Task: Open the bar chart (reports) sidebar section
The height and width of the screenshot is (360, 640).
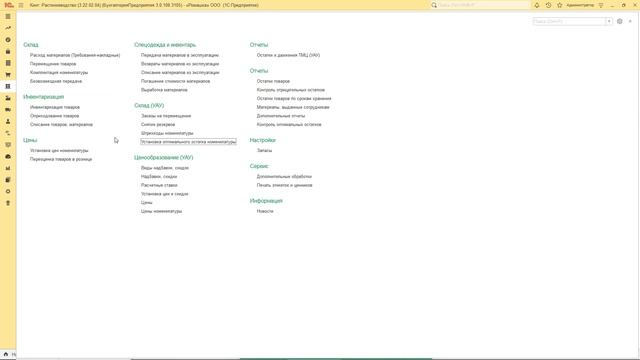Action: [x=8, y=168]
